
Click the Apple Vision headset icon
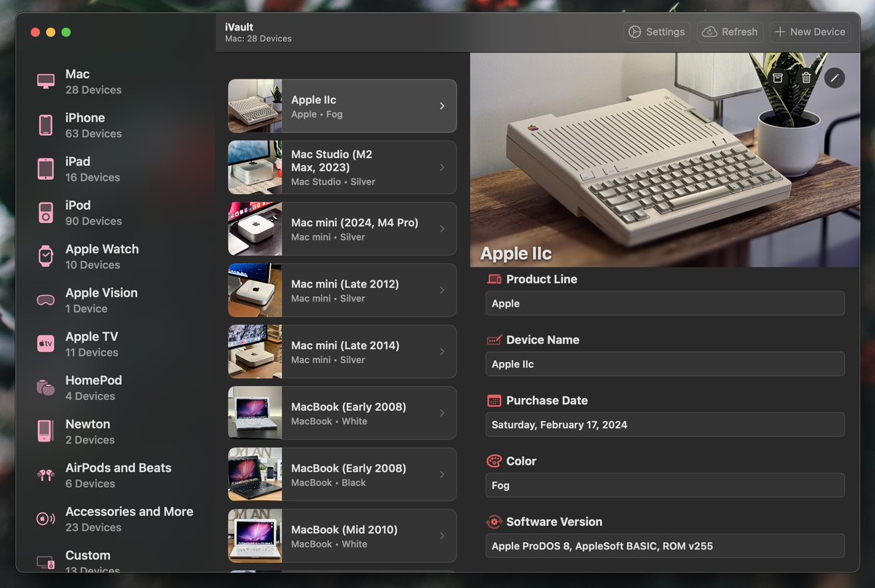pyautogui.click(x=46, y=300)
